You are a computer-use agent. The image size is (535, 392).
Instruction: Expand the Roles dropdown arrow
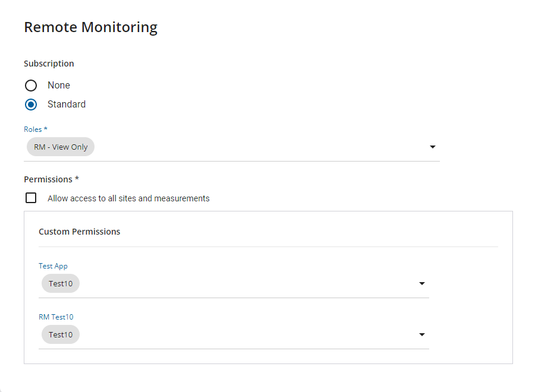[x=433, y=147]
